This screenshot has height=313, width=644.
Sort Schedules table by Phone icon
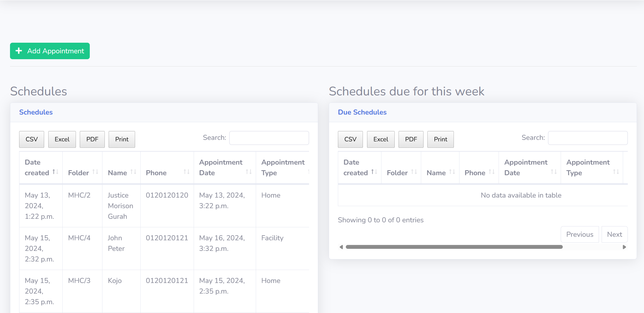(x=186, y=172)
